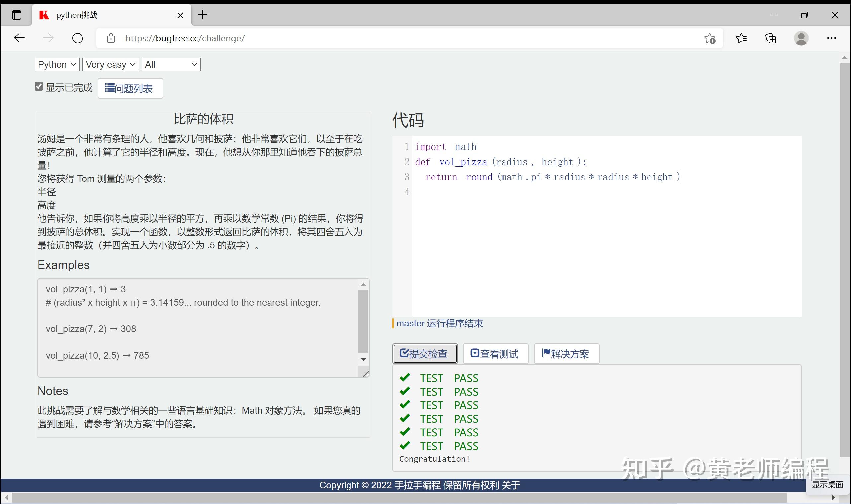
Task: Click the page scrollbar up arrow
Action: click(x=844, y=57)
